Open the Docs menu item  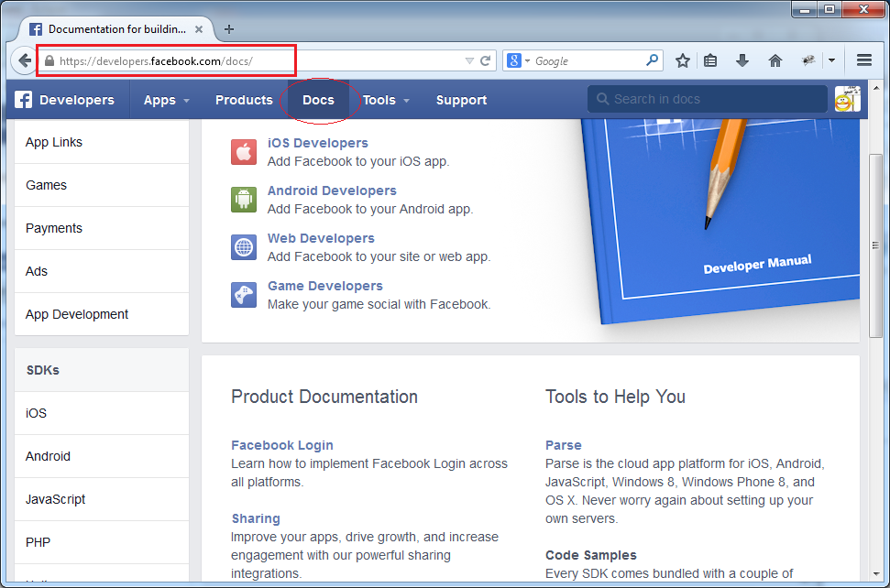click(x=318, y=100)
